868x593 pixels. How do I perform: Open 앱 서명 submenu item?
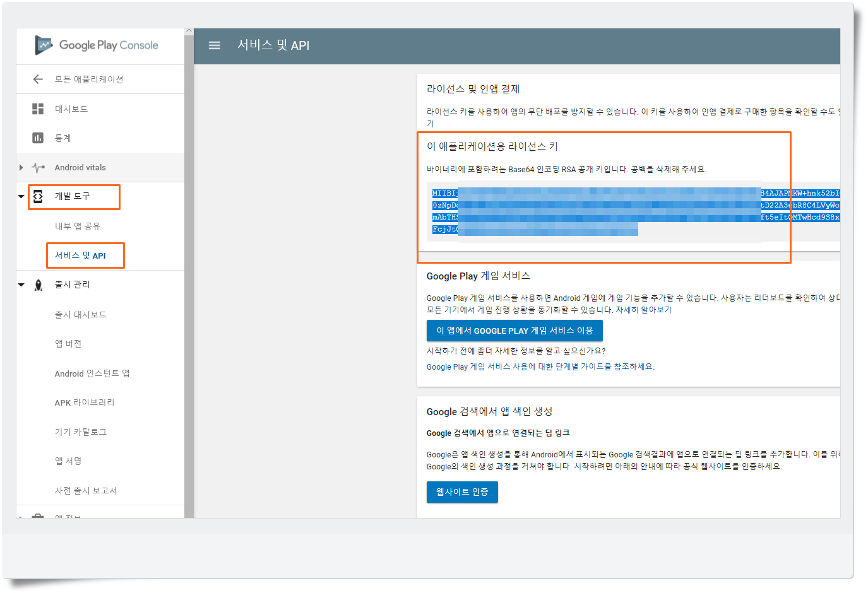pyautogui.click(x=68, y=461)
